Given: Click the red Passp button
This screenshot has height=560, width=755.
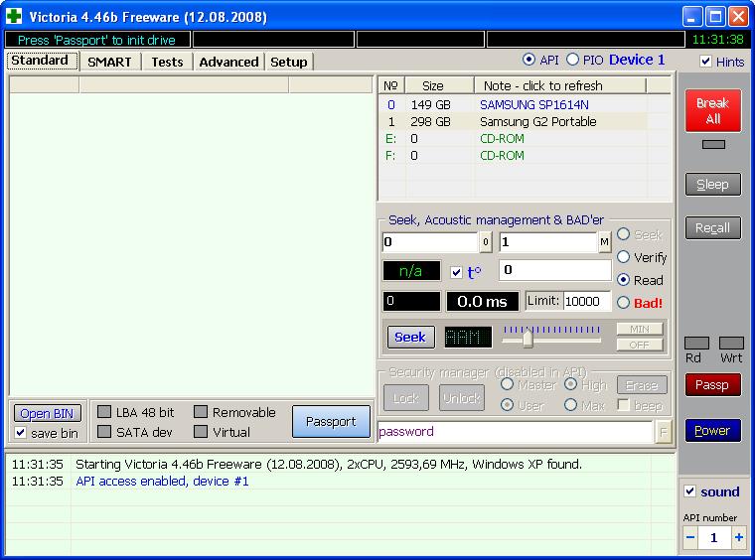Looking at the screenshot, I should [x=713, y=385].
